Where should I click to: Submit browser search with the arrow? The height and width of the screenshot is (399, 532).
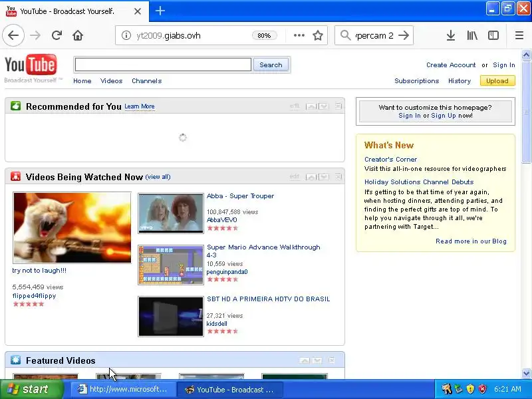pyautogui.click(x=404, y=35)
